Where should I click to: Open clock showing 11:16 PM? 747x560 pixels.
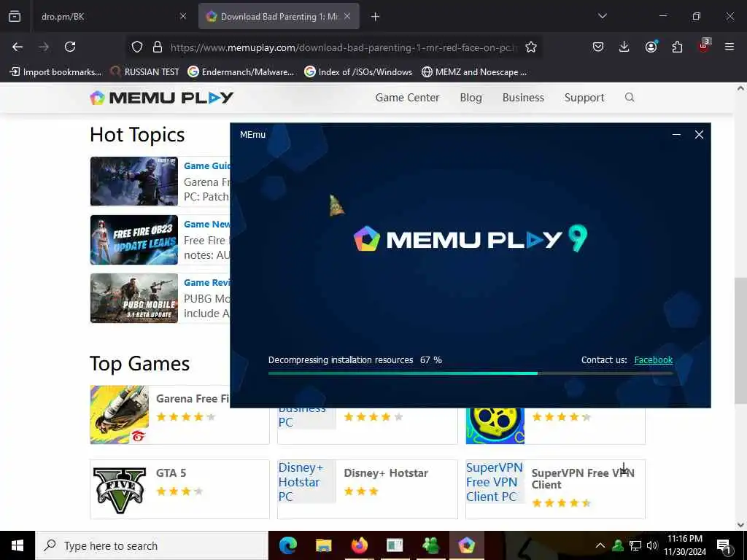point(684,545)
